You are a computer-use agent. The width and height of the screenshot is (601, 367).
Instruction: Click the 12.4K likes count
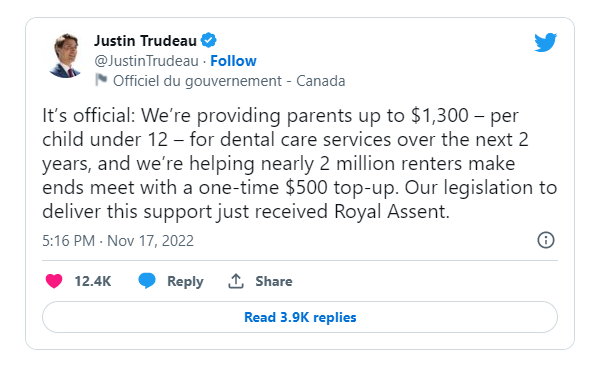click(93, 281)
